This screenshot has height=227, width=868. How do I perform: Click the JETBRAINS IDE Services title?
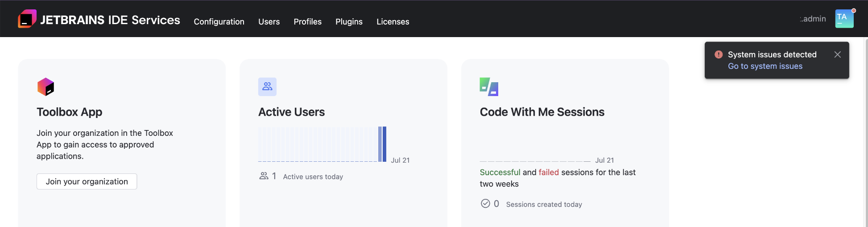tap(110, 20)
